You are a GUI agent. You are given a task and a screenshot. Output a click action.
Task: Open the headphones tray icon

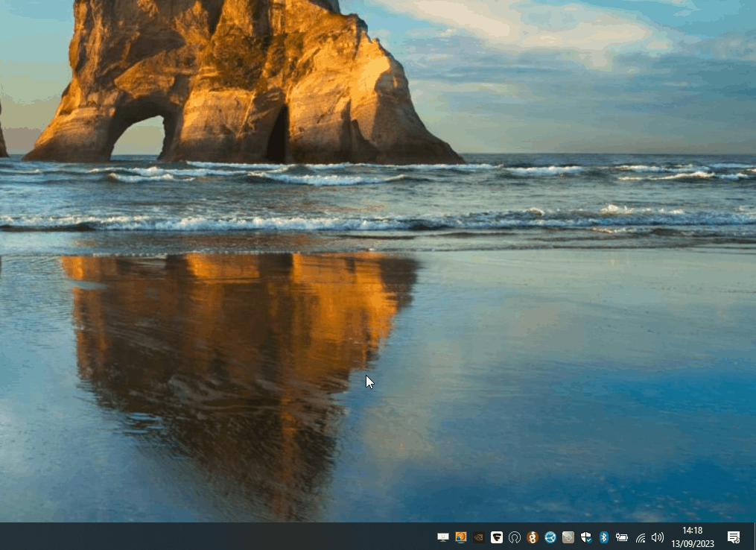pyautogui.click(x=515, y=537)
